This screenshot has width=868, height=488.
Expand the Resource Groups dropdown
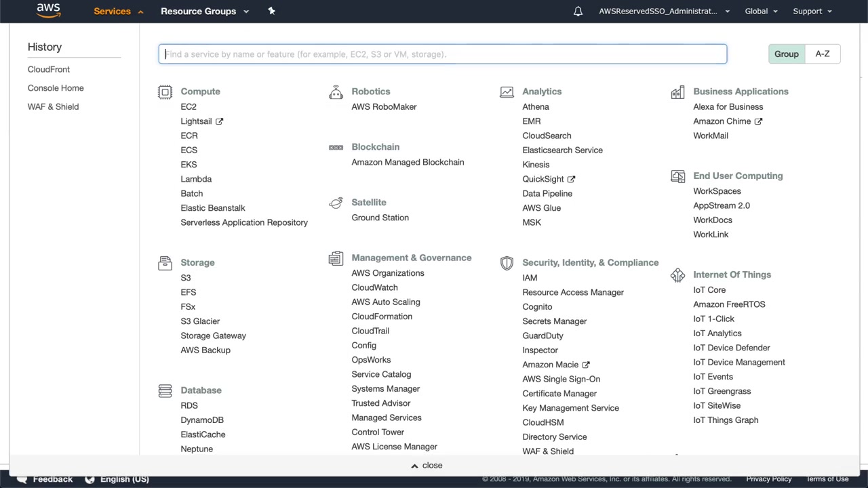[205, 11]
